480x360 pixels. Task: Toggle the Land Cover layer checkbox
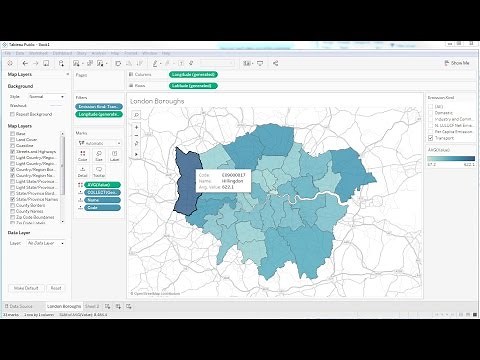(x=12, y=140)
